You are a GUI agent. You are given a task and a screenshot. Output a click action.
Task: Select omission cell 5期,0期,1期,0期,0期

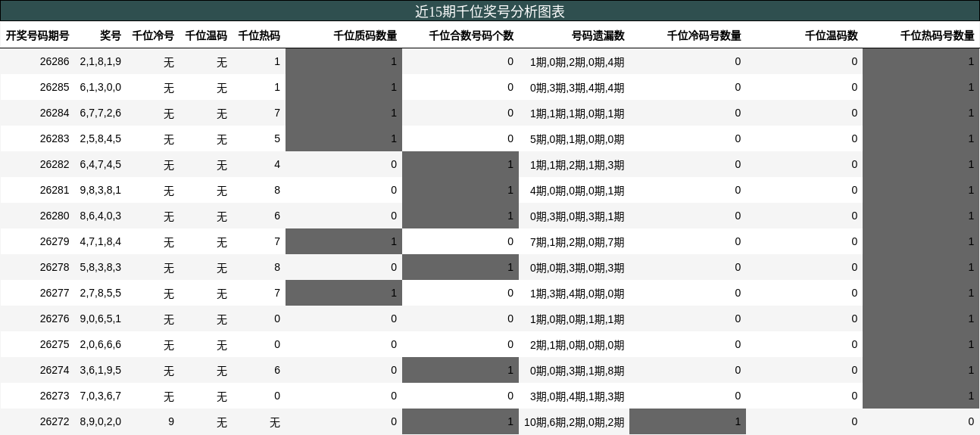(577, 139)
